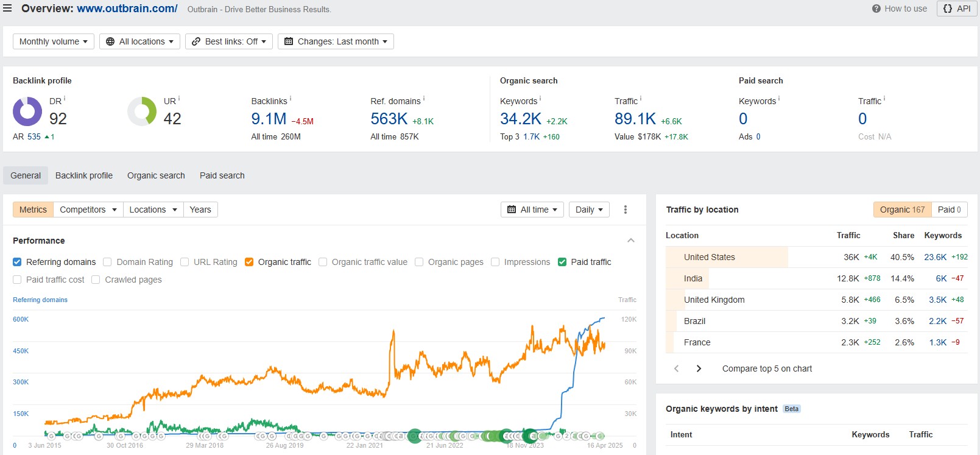980x455 pixels.
Task: Click the Paid search Traffic info icon
Action: [884, 99]
